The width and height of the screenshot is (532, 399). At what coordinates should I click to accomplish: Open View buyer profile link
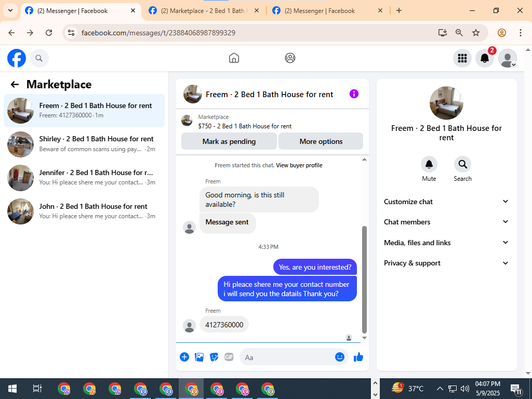point(299,165)
